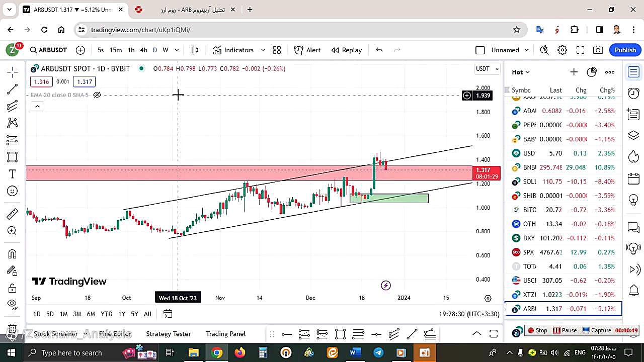Image resolution: width=644 pixels, height=362 pixels.
Task: Open the Strategy Tester tab
Action: (169, 333)
